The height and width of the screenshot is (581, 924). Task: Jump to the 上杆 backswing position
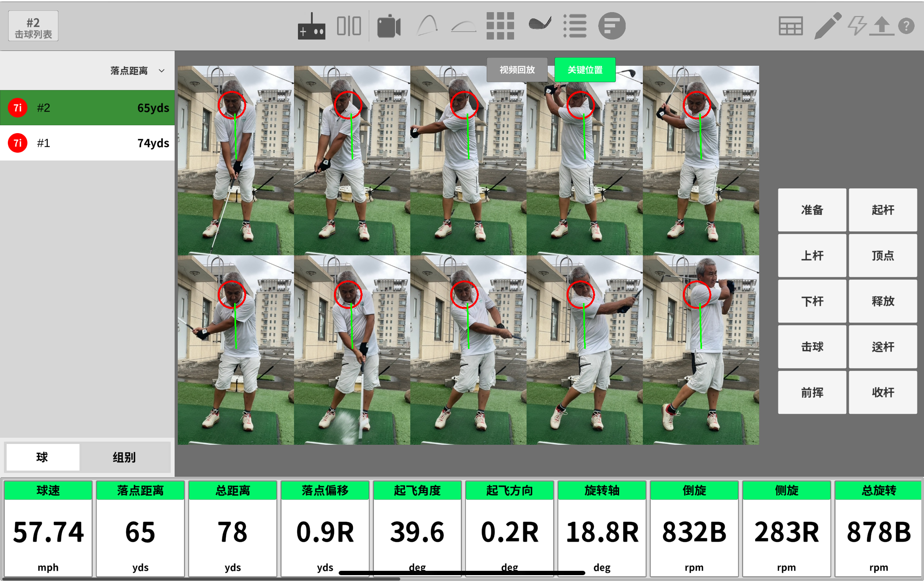[812, 256]
